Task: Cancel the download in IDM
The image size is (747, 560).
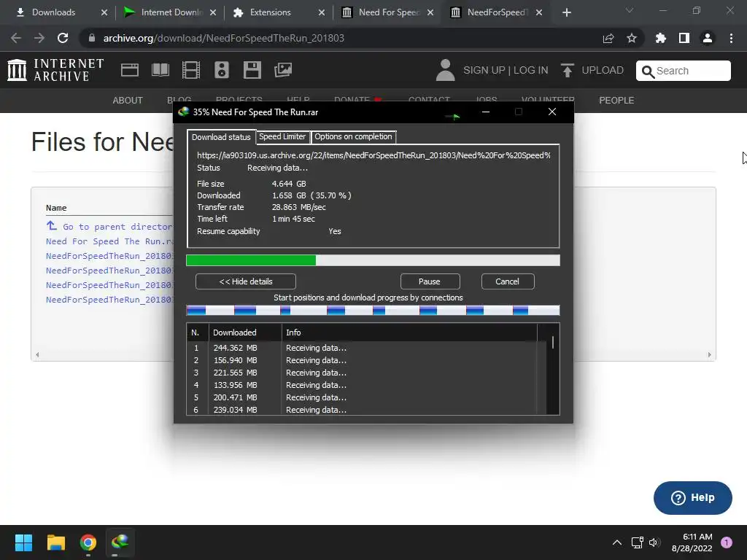Action: tap(508, 281)
